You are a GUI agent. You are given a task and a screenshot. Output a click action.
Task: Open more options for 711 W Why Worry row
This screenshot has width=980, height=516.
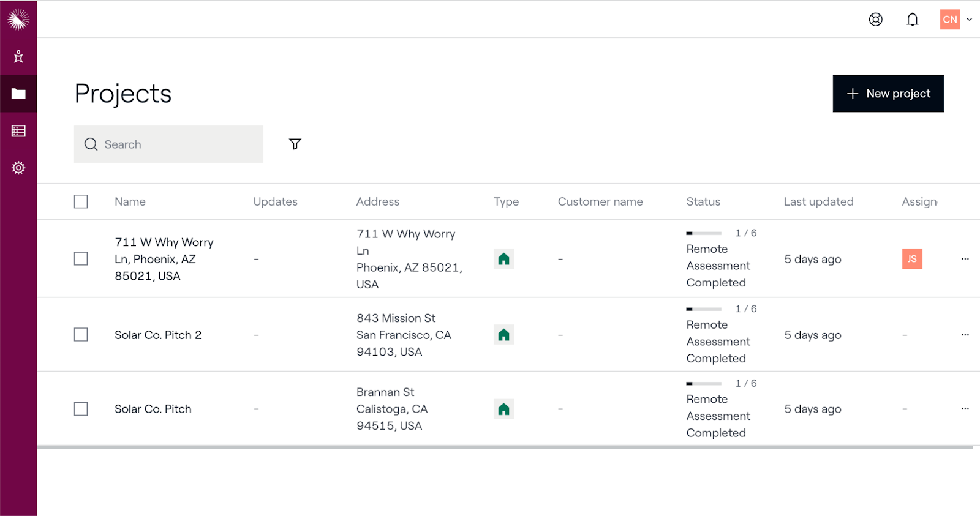click(965, 259)
